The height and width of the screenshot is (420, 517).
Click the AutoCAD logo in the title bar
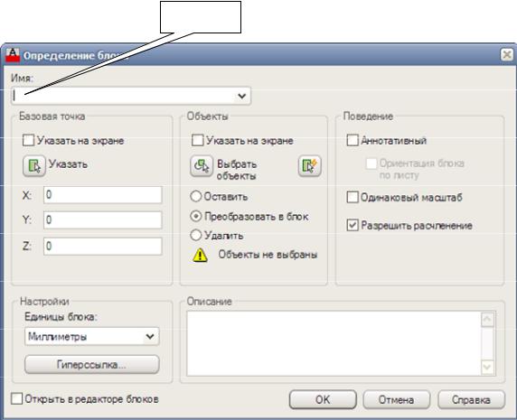click(13, 55)
